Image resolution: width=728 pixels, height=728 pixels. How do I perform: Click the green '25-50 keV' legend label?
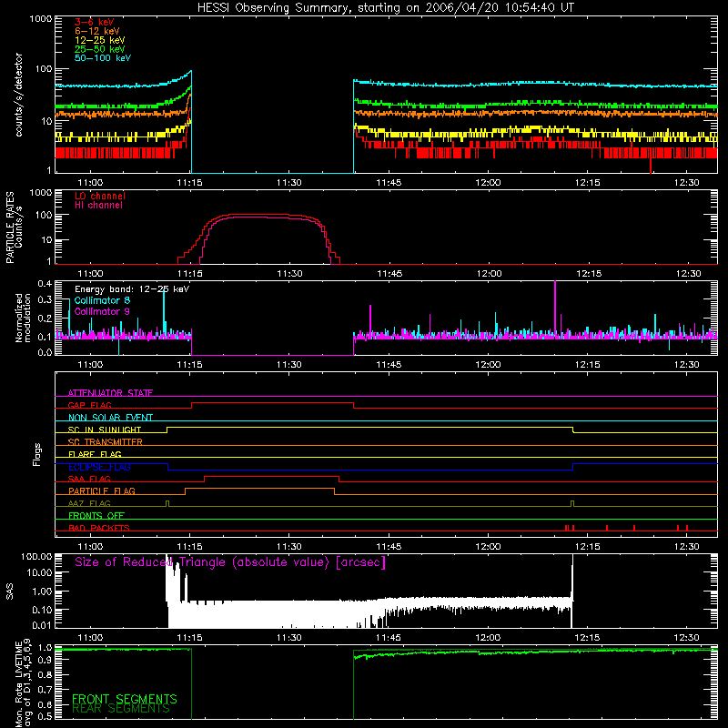(x=100, y=49)
